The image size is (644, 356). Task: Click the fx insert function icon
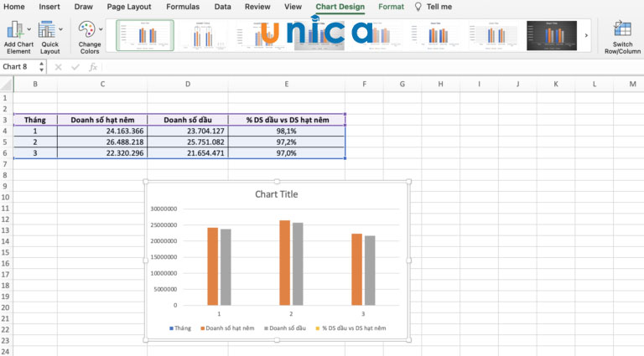pyautogui.click(x=93, y=67)
